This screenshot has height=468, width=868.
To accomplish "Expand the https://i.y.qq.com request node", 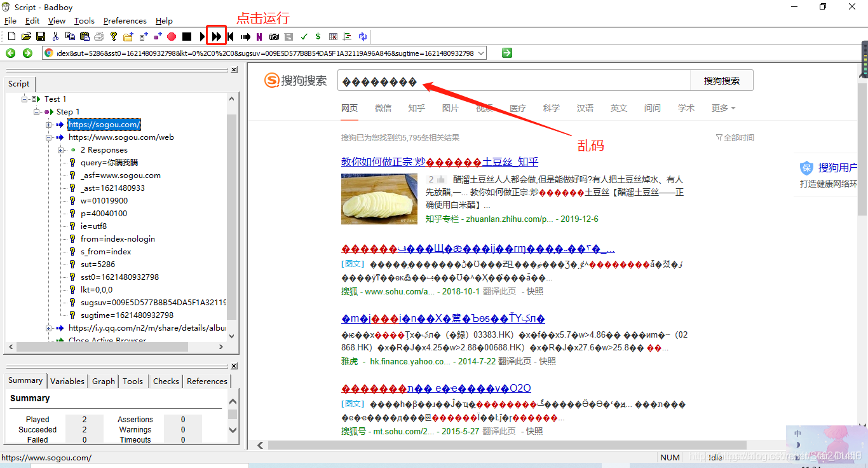I will click(49, 328).
